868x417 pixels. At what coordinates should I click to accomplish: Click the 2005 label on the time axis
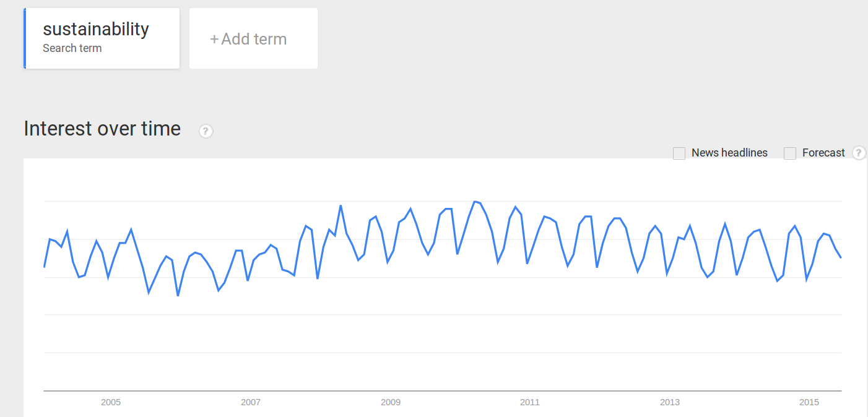pyautogui.click(x=111, y=402)
